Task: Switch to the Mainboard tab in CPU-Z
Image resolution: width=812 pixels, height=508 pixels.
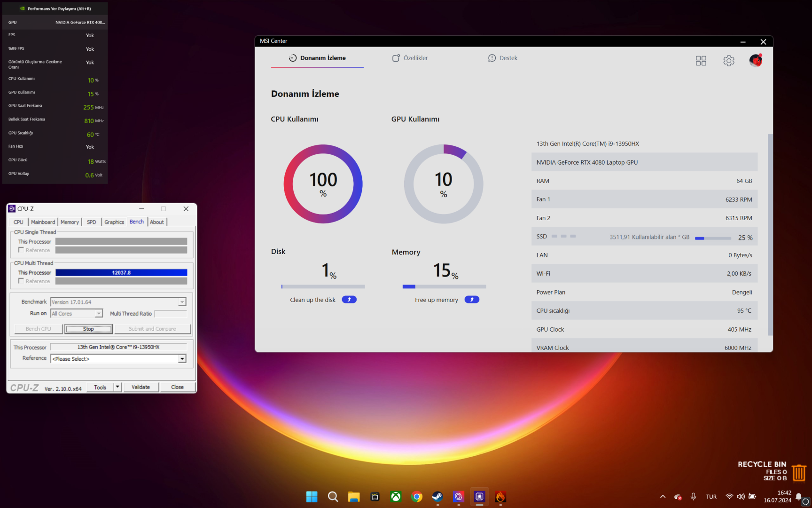Action: point(43,222)
